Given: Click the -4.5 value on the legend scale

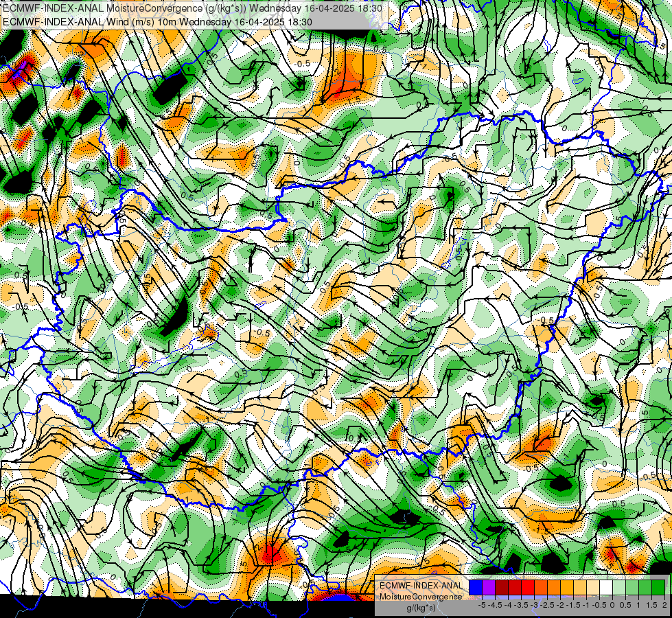Looking at the screenshot, I should (495, 605).
